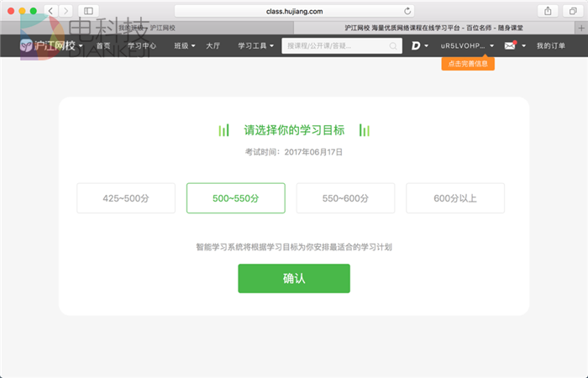Image resolution: width=588 pixels, height=378 pixels.
Task: Open 我的订单 link
Action: [550, 45]
